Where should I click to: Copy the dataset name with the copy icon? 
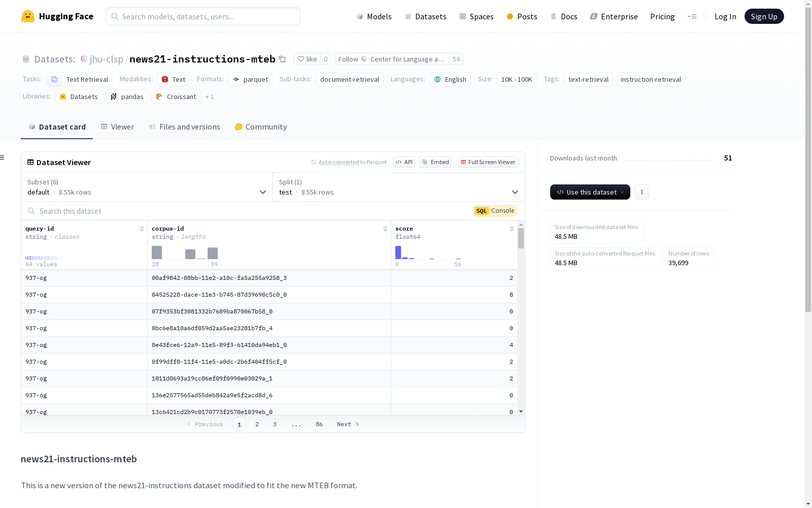283,59
